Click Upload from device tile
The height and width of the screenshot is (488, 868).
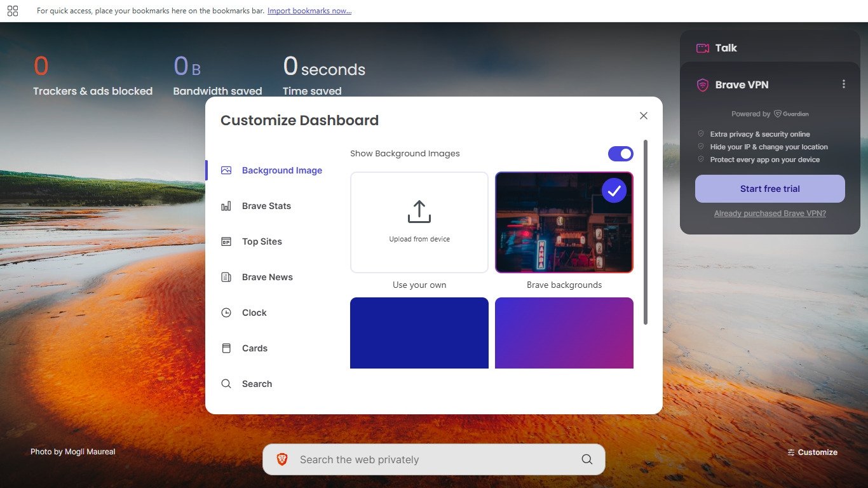[419, 222]
